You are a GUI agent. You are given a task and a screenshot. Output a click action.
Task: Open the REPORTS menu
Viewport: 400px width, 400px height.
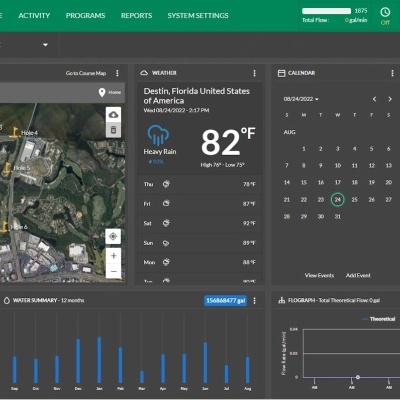point(136,15)
